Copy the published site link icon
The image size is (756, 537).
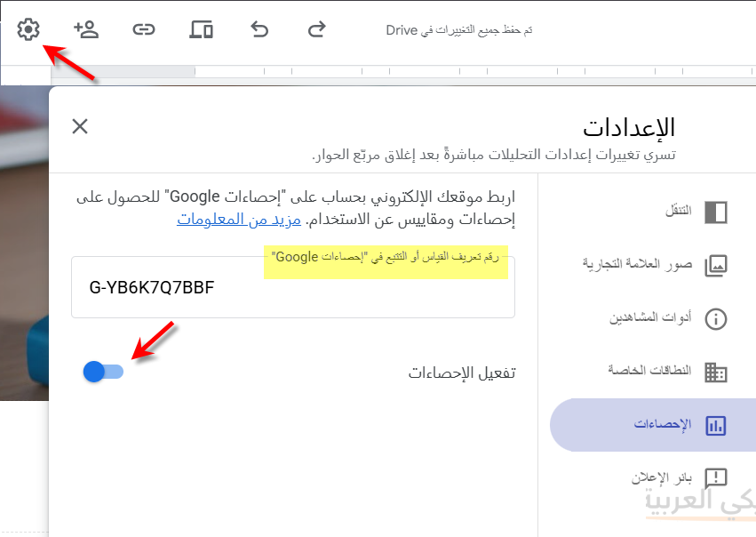[x=144, y=30]
